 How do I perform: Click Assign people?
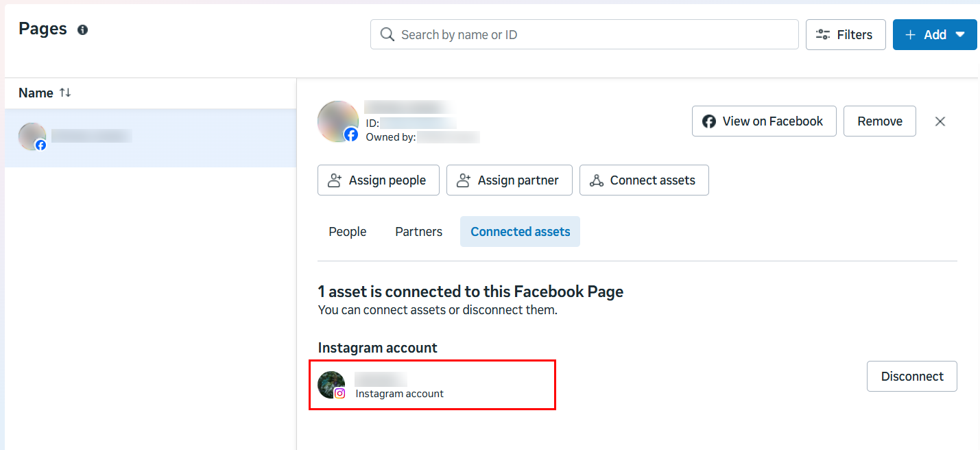pyautogui.click(x=378, y=180)
